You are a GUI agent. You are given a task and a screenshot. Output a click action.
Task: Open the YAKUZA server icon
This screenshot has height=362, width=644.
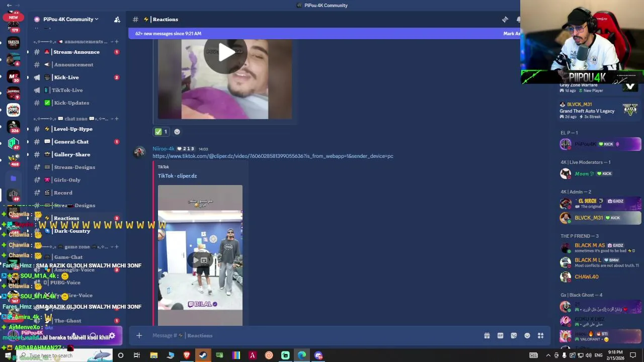coord(14,43)
